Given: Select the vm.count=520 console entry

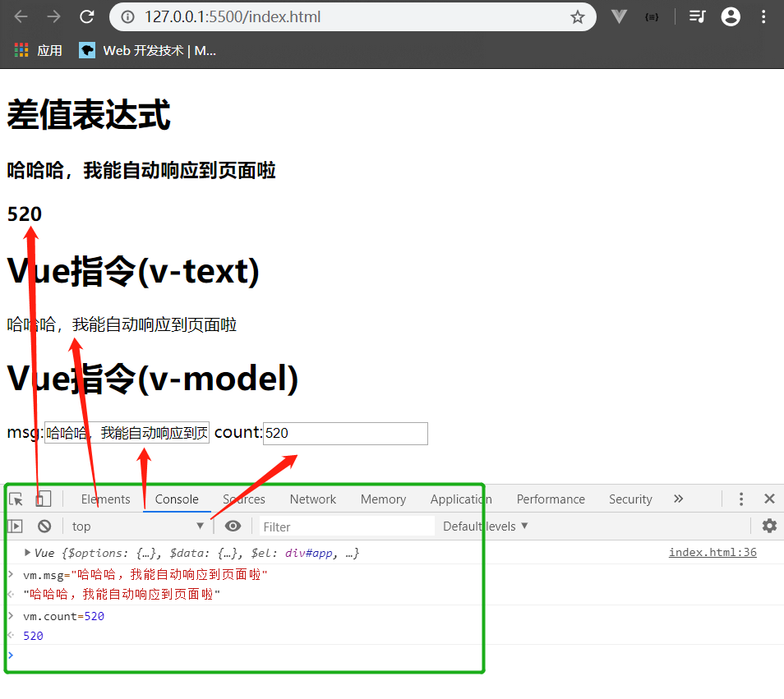Looking at the screenshot, I should (63, 616).
